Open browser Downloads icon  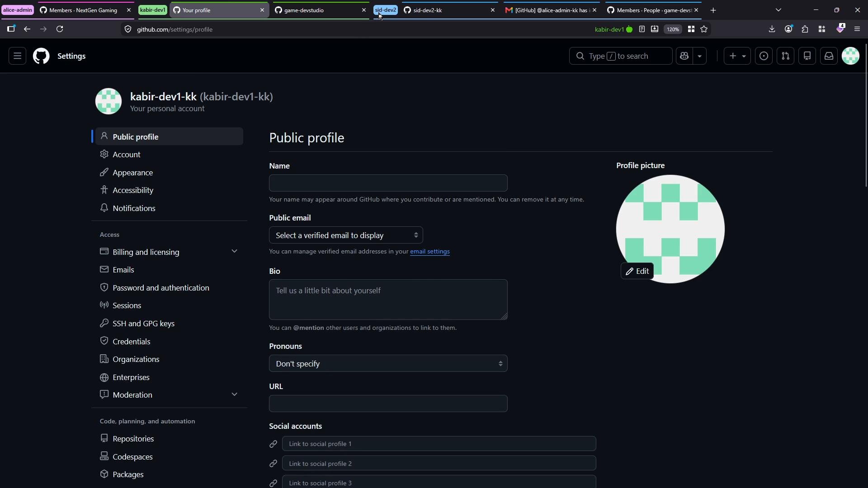tap(772, 29)
